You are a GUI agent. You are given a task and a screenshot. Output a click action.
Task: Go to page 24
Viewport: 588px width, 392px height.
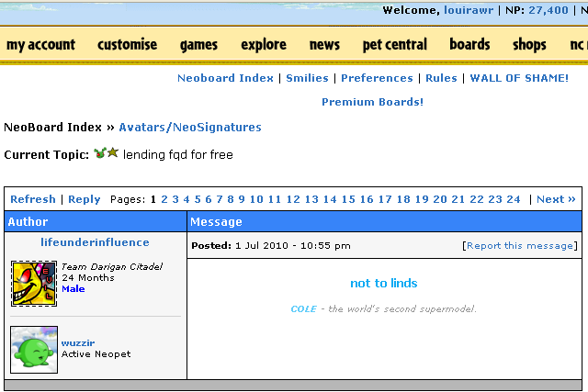(x=514, y=199)
